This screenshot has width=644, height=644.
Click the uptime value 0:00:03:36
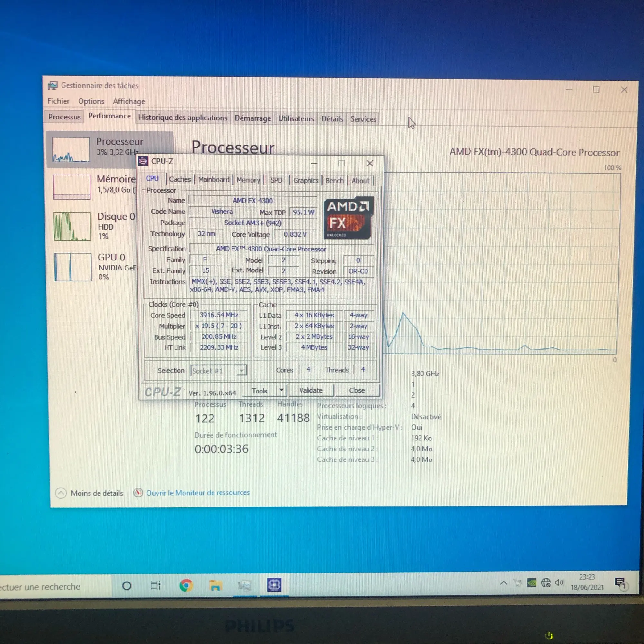[222, 449]
